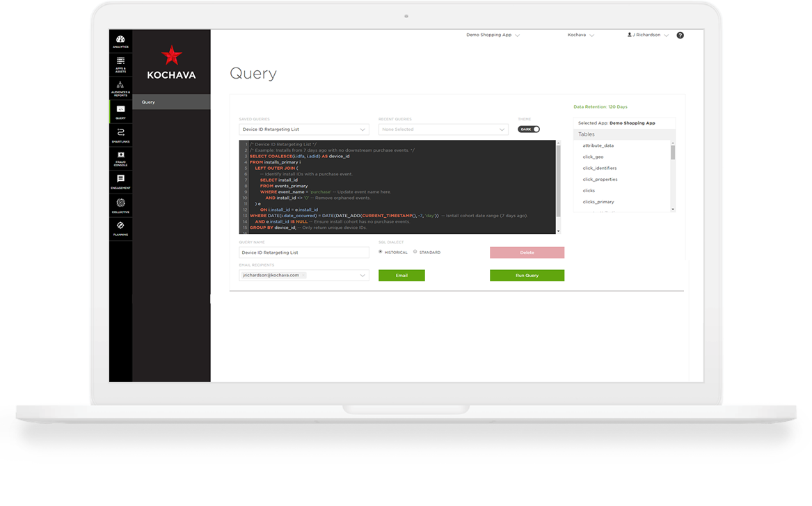Click the Kochava red star logo
This screenshot has height=506, width=812.
171,56
